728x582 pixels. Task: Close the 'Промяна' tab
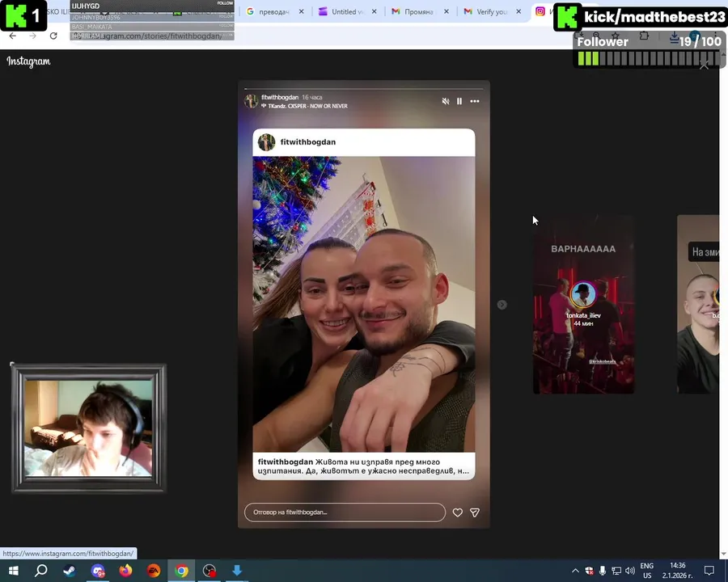(447, 11)
